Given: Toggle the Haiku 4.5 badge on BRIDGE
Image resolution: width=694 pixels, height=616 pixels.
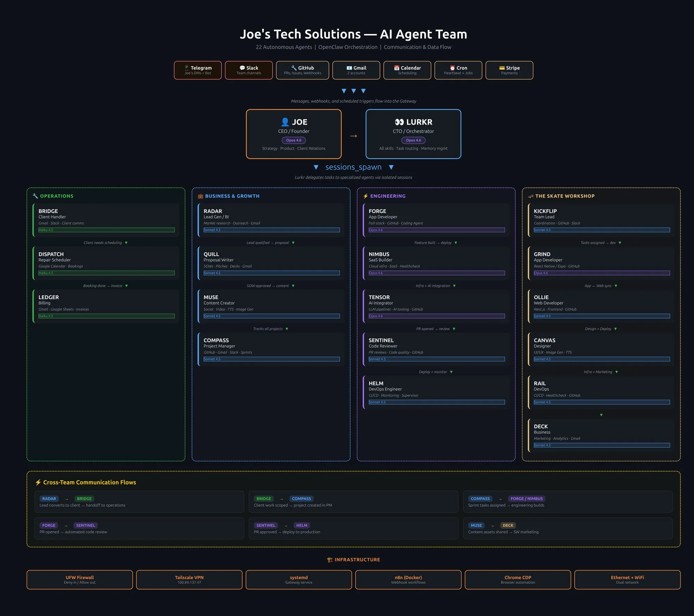Looking at the screenshot, I should point(106,230).
